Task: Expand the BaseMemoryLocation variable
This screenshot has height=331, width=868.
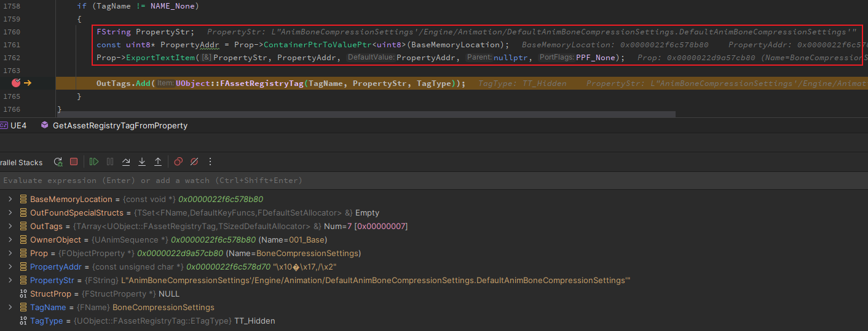Action: (x=10, y=200)
